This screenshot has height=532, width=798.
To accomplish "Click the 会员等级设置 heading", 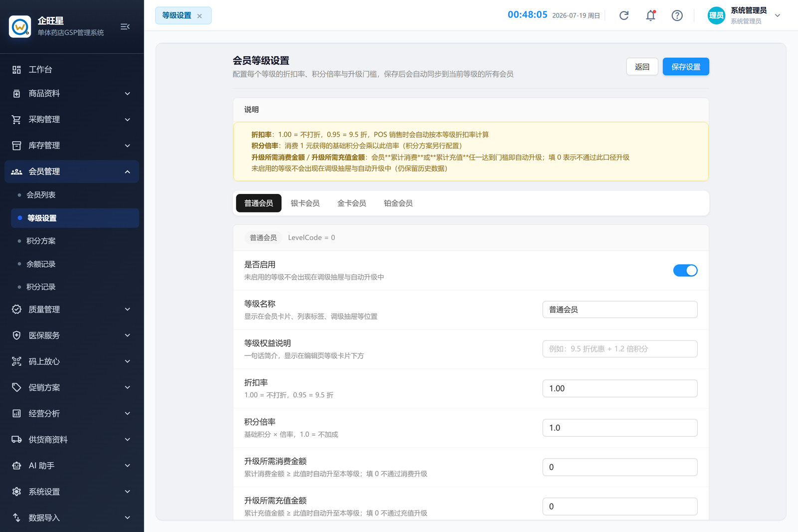I will [261, 60].
